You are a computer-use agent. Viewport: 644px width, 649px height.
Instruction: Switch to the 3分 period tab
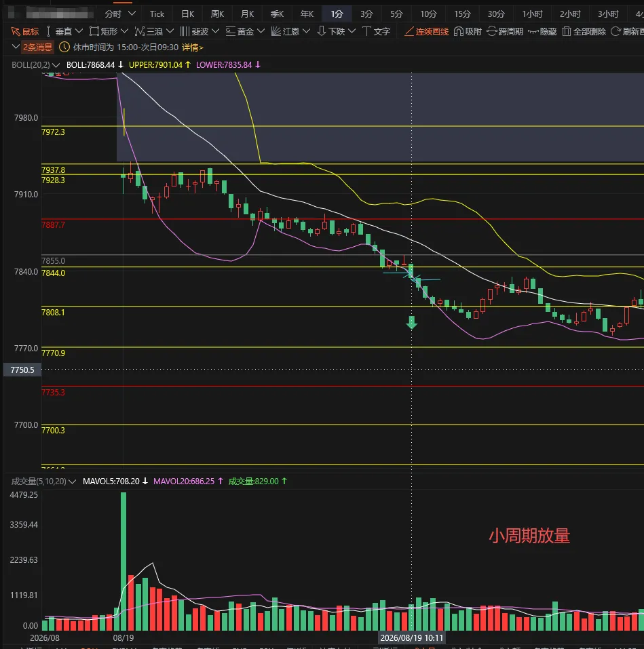pyautogui.click(x=366, y=14)
